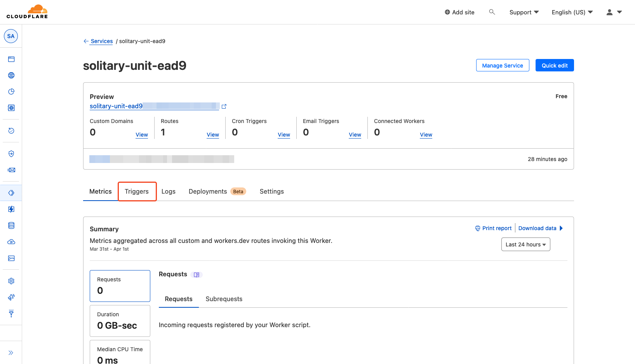The height and width of the screenshot is (364, 635).
Task: Switch to the Triggers tab
Action: click(x=137, y=191)
